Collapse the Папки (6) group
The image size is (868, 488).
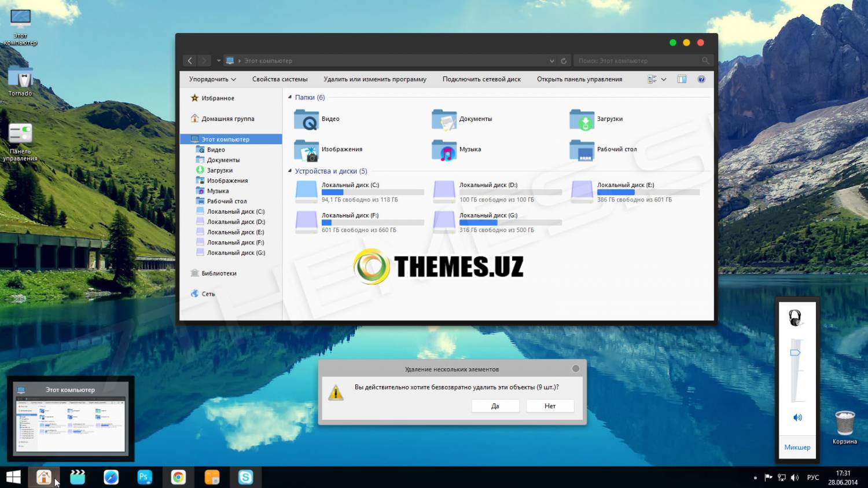pos(290,97)
